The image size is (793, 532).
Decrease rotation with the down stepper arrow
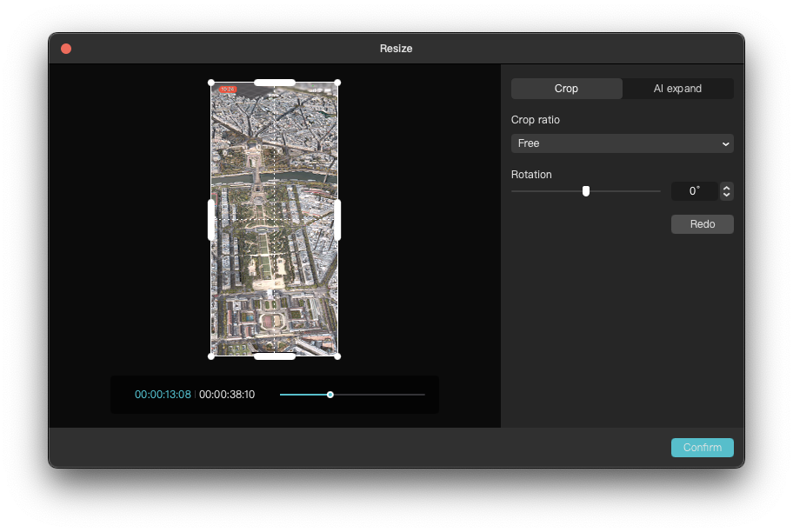(727, 195)
